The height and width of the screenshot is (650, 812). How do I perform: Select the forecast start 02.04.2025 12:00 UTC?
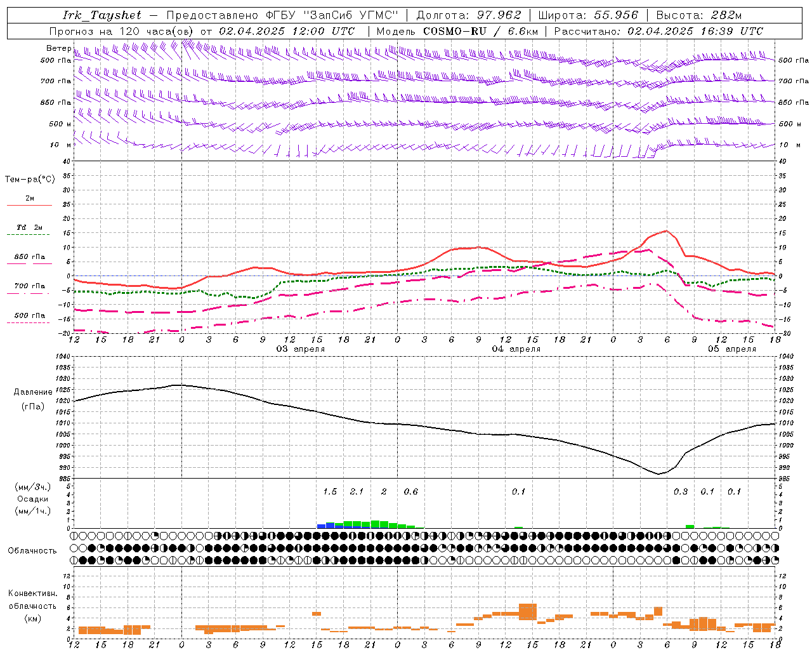tap(287, 31)
